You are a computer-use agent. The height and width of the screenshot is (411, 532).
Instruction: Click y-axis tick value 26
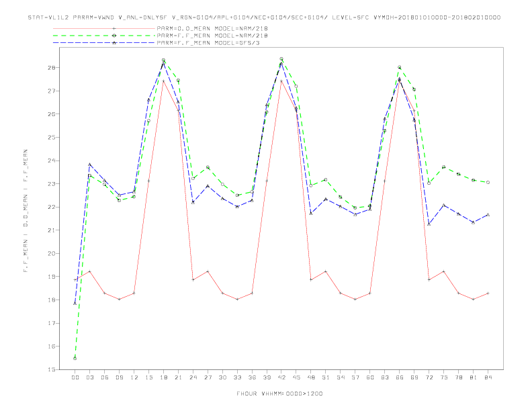pyautogui.click(x=51, y=114)
